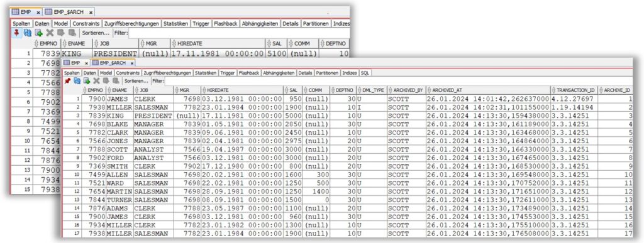Viewport: 644px width, 243px height.
Task: Delete selected row in the EMP_$ARCH window
Action: pyautogui.click(x=96, y=81)
